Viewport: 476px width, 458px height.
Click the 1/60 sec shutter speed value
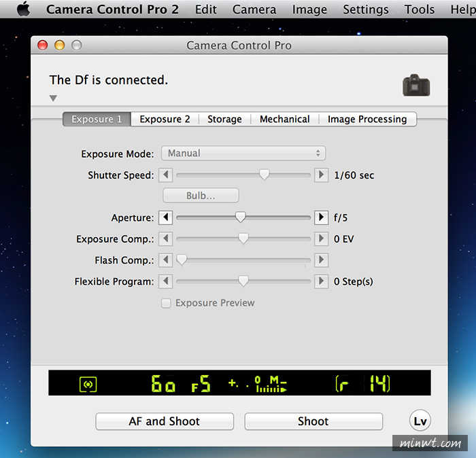coord(354,175)
